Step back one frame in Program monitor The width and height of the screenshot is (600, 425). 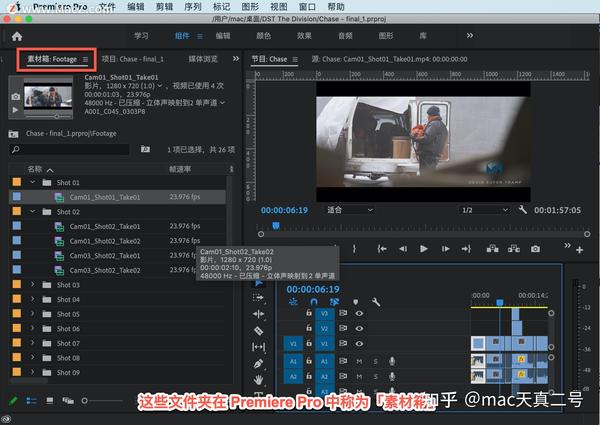403,249
